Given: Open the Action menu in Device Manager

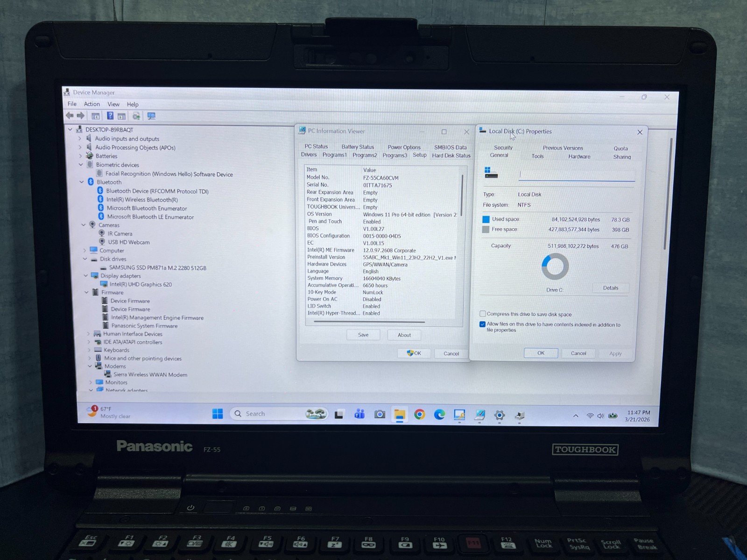Looking at the screenshot, I should point(92,104).
